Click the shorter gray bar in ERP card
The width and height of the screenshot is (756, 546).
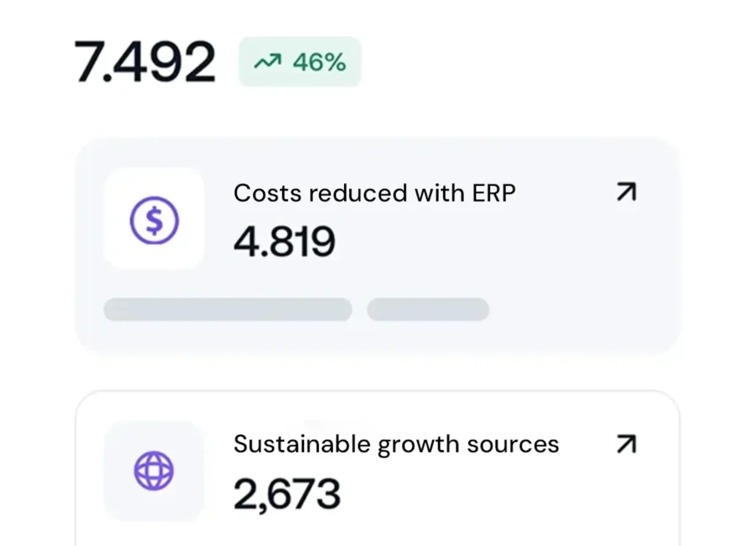coord(428,309)
